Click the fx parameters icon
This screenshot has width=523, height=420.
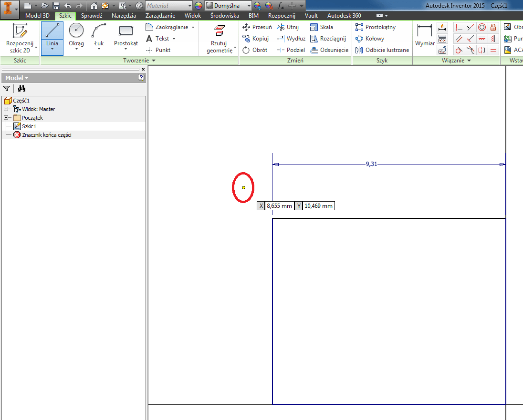click(281, 6)
